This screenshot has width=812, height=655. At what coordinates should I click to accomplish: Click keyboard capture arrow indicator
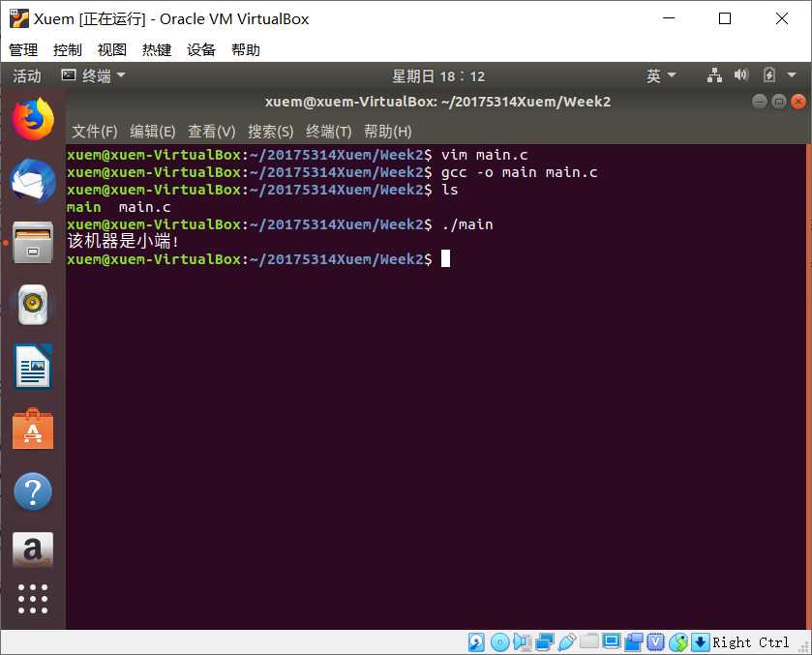700,642
